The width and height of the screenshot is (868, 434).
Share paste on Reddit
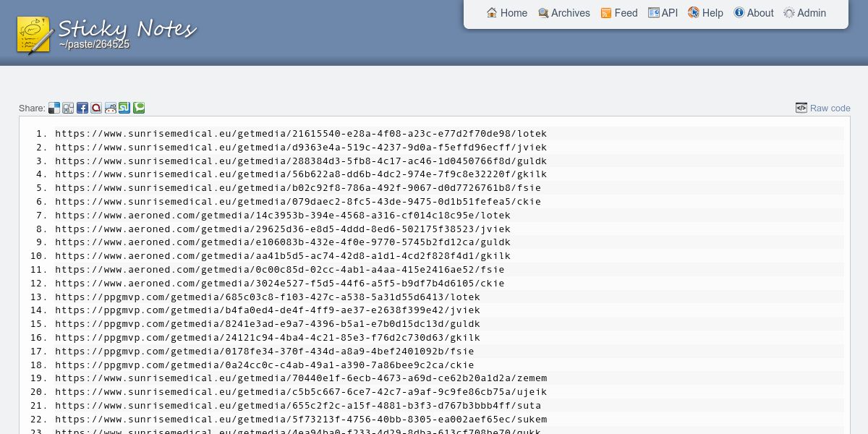pos(111,109)
